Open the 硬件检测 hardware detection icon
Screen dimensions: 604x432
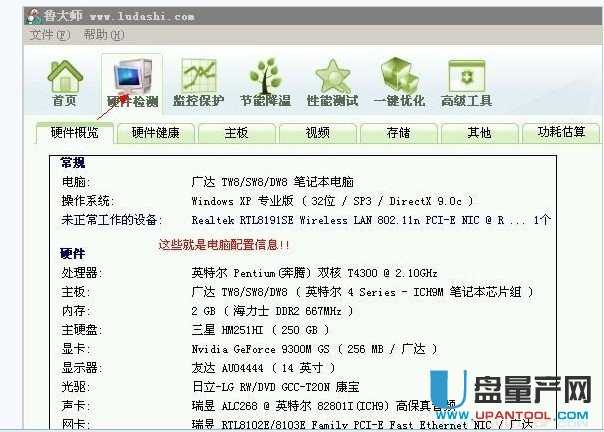131,84
